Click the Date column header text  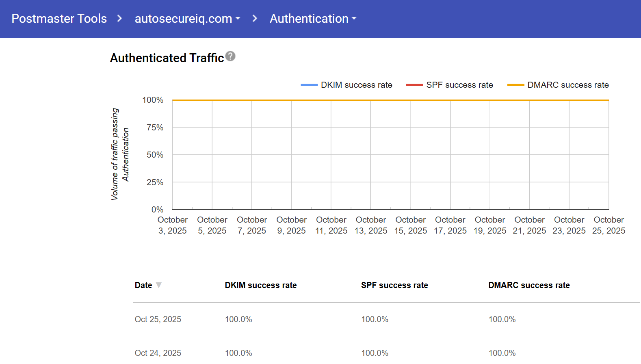point(143,285)
